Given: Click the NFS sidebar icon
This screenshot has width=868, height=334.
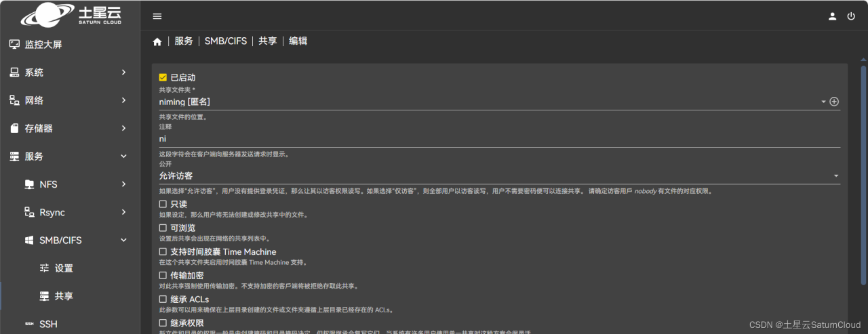Looking at the screenshot, I should click(x=29, y=184).
